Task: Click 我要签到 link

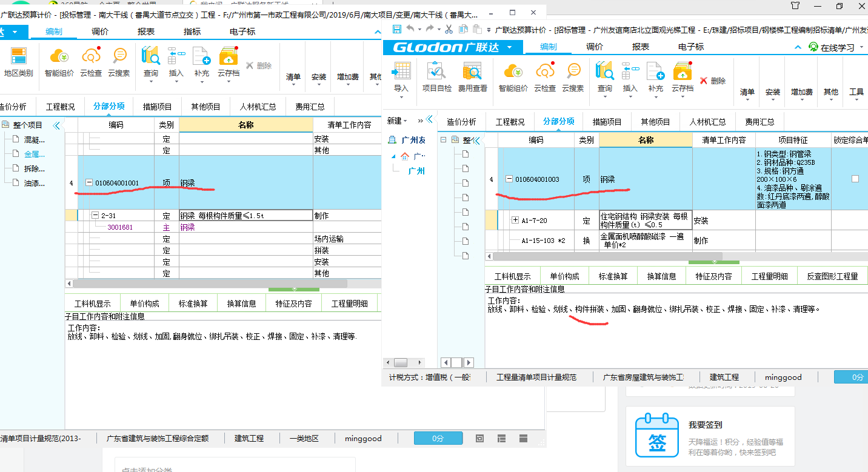Action: (x=706, y=425)
